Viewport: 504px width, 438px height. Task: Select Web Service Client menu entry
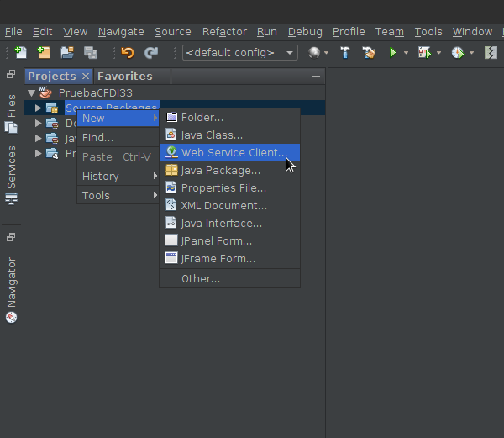(x=233, y=153)
